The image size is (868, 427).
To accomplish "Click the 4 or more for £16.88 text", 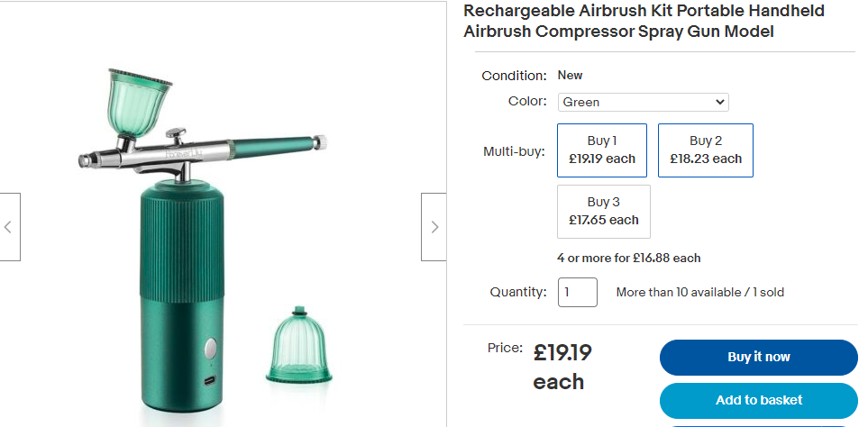I will tap(628, 258).
